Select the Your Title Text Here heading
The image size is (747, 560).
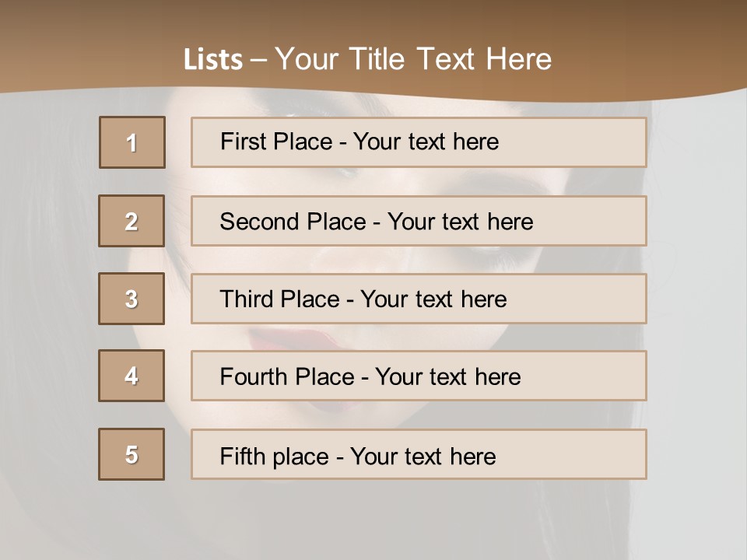coord(413,59)
